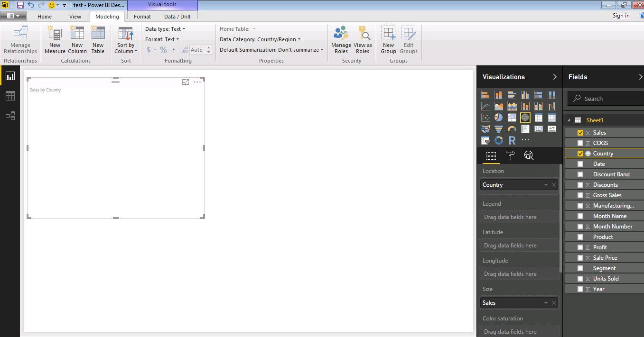This screenshot has width=644, height=337.
Task: Click New Column button
Action: pos(77,40)
